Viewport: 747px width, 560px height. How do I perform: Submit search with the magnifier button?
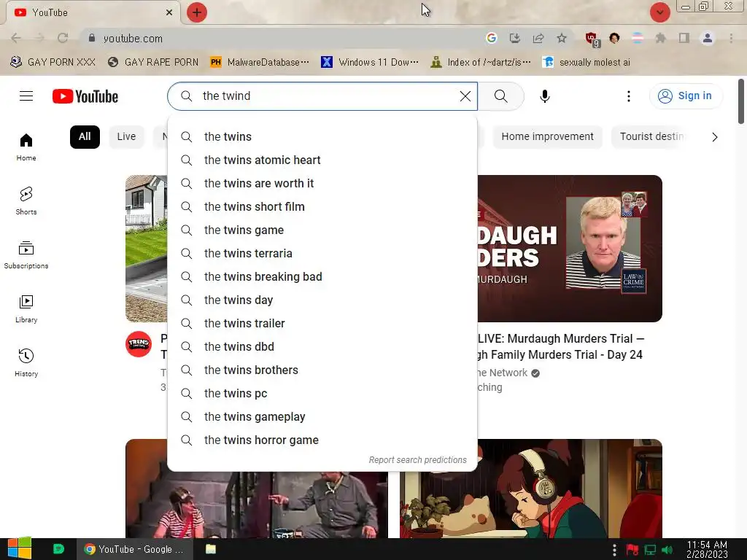tap(500, 96)
